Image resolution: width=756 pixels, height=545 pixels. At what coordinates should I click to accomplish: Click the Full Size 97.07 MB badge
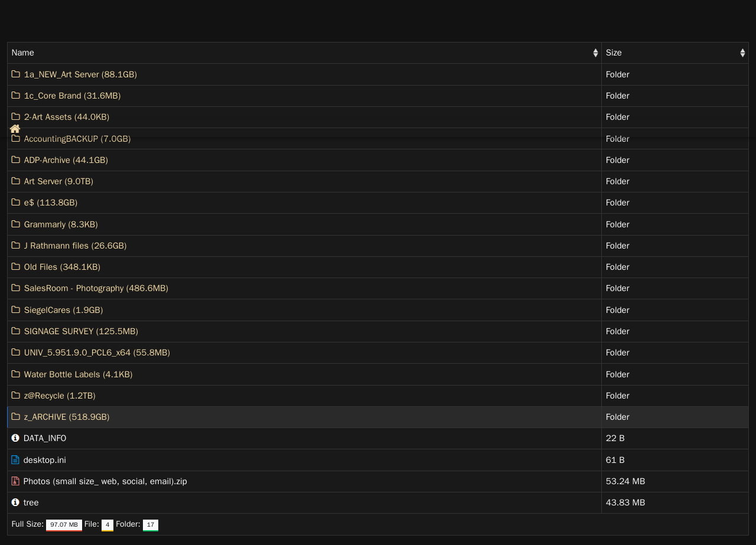tap(64, 524)
